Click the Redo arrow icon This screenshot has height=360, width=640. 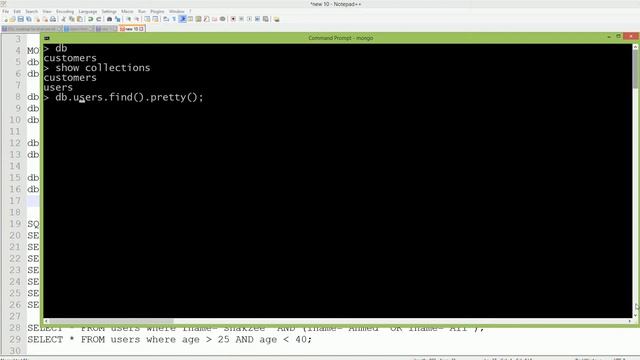pyautogui.click(x=98, y=19)
